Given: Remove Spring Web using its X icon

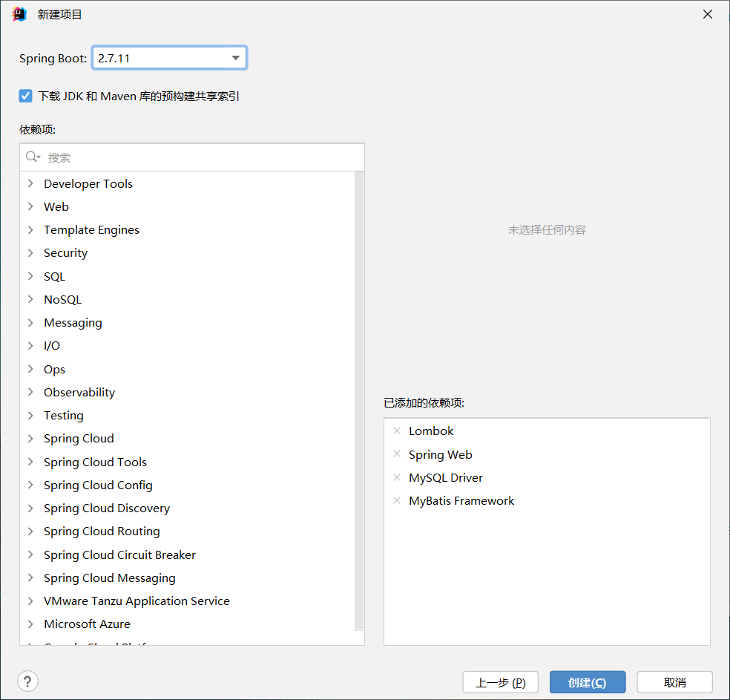Looking at the screenshot, I should click(x=397, y=454).
